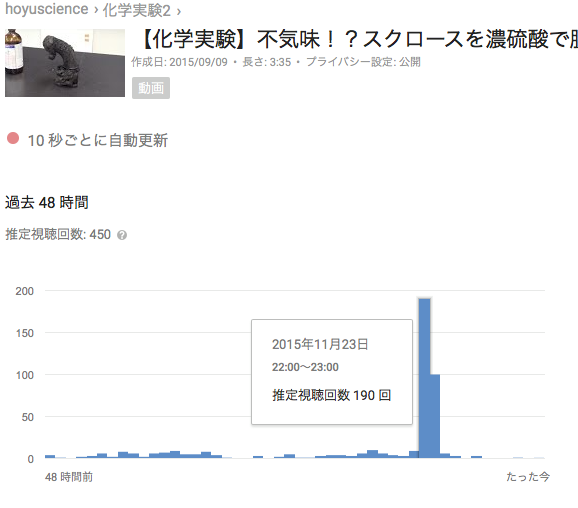Screen dimensions: 578x508
Task: Click the 動画 tag button
Action: tap(151, 88)
